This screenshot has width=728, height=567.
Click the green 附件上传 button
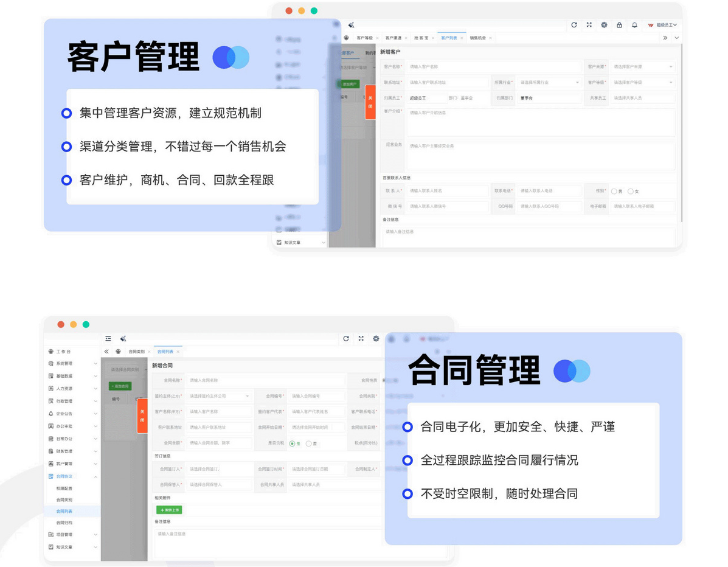click(x=168, y=510)
